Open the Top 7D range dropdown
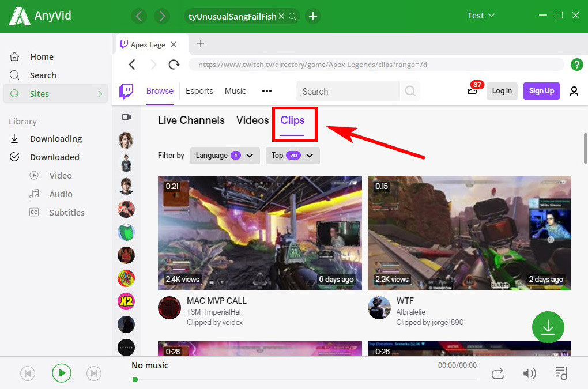Viewport: 588px width, 389px height. coord(292,156)
